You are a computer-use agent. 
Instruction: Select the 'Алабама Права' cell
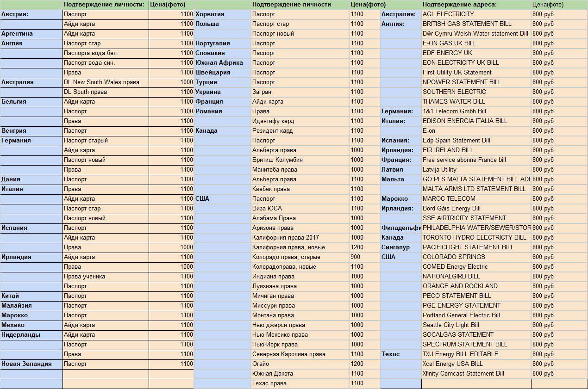[300, 218]
